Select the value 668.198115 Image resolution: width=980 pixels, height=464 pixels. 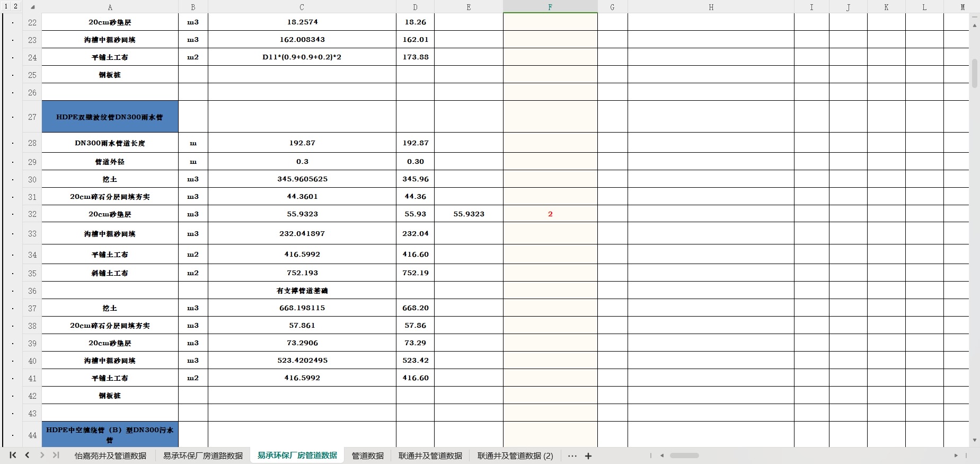tap(302, 308)
